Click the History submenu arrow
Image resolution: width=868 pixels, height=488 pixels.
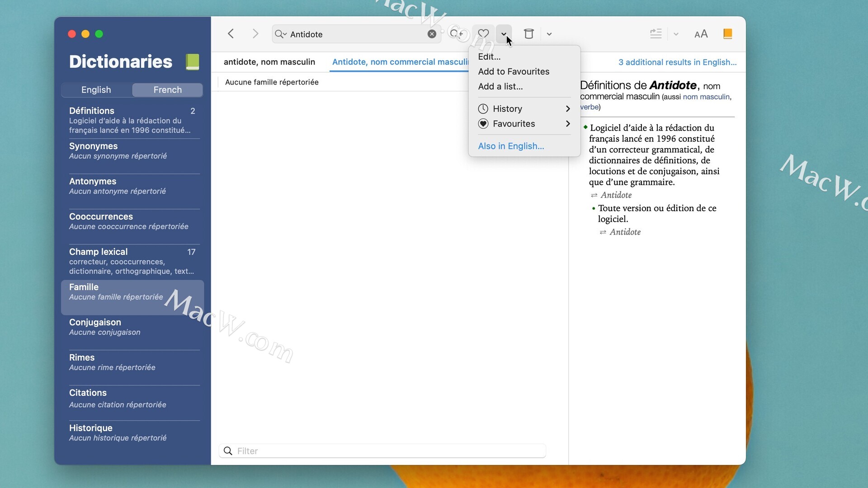(x=568, y=109)
